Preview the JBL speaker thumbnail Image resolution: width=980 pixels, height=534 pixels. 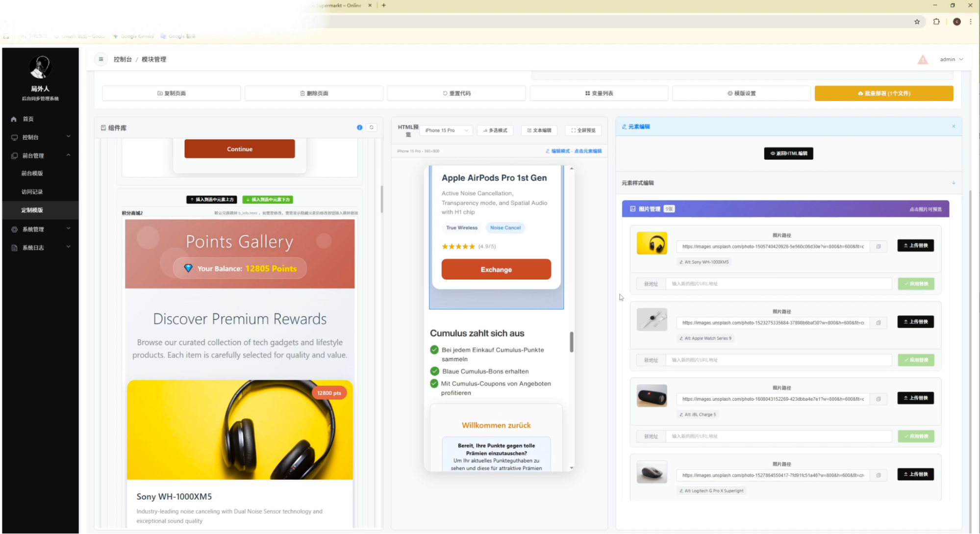tap(652, 396)
